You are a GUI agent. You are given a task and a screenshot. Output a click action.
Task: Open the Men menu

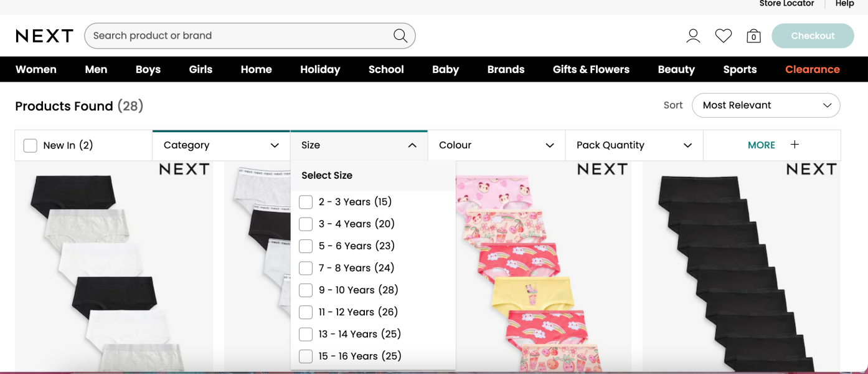(x=96, y=69)
